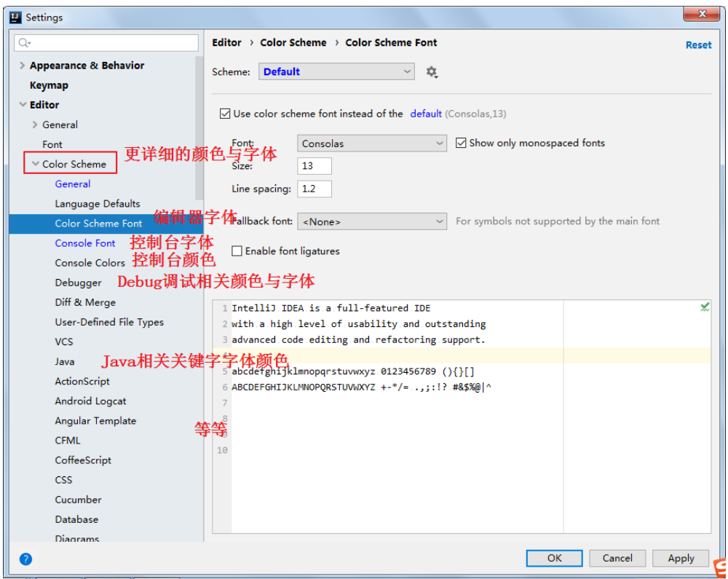Viewport: 728px width, 579px height.
Task: Enable font ligatures checkbox
Action: [x=237, y=251]
